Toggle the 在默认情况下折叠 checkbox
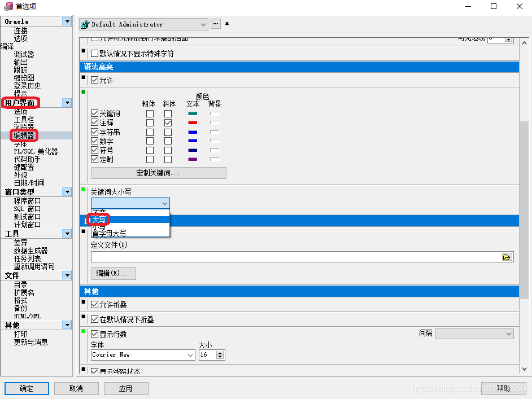Viewport: 532px width, 399px height. [x=95, y=319]
